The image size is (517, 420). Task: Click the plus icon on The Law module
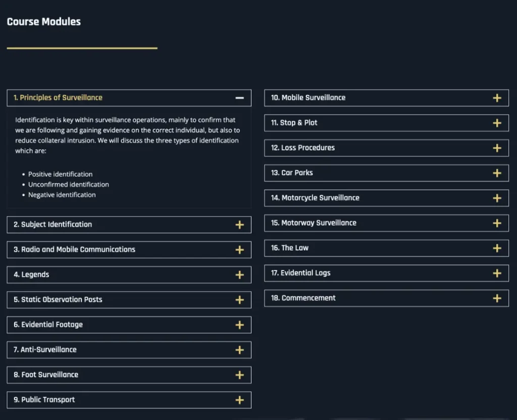(x=498, y=248)
